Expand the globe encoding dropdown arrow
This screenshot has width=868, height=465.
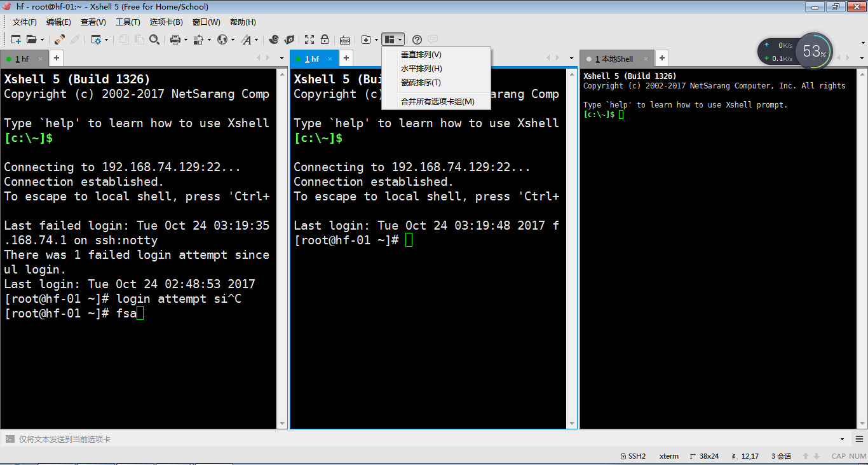coord(233,39)
